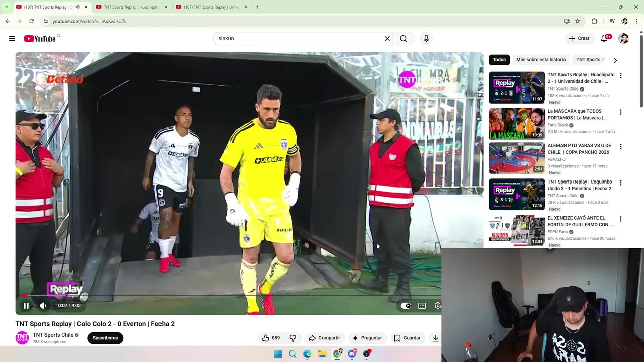Open player settings gear
Image resolution: width=644 pixels, height=362 pixels.
click(x=438, y=305)
